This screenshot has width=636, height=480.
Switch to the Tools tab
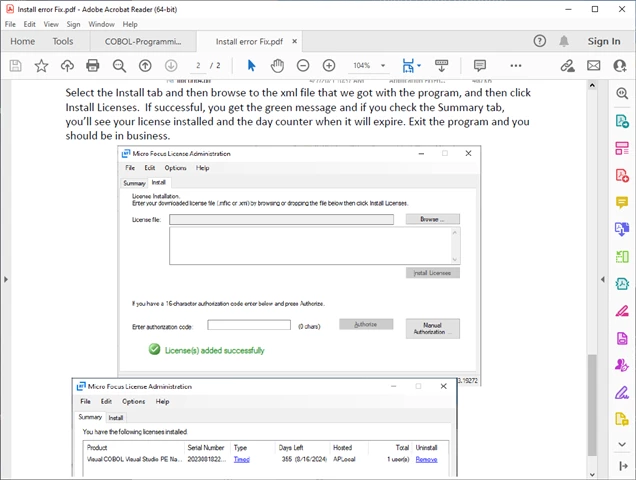pos(63,41)
